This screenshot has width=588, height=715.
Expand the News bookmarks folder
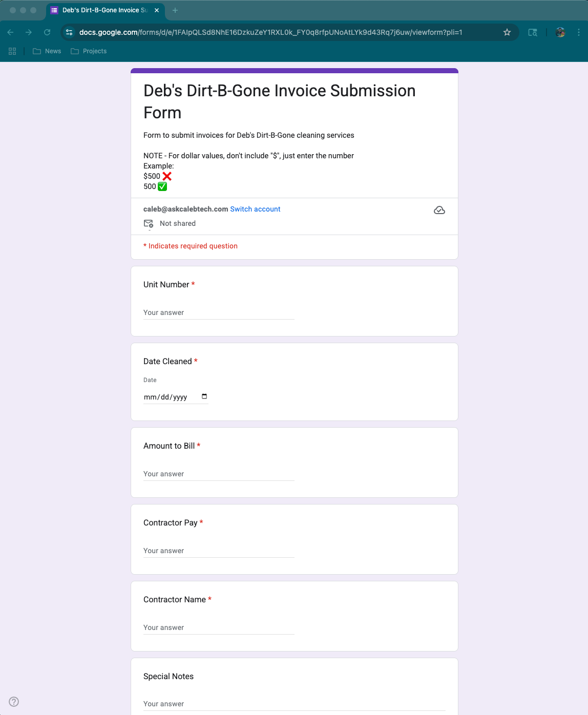tap(47, 51)
